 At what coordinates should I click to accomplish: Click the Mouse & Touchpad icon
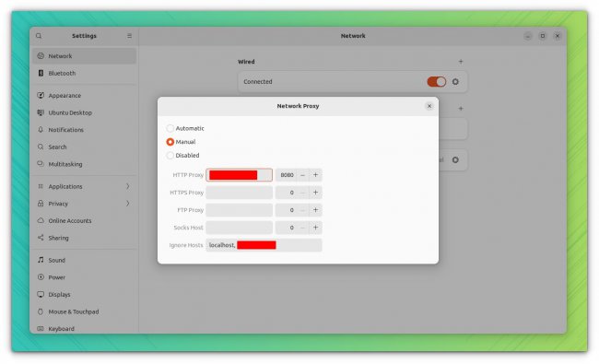(x=41, y=311)
